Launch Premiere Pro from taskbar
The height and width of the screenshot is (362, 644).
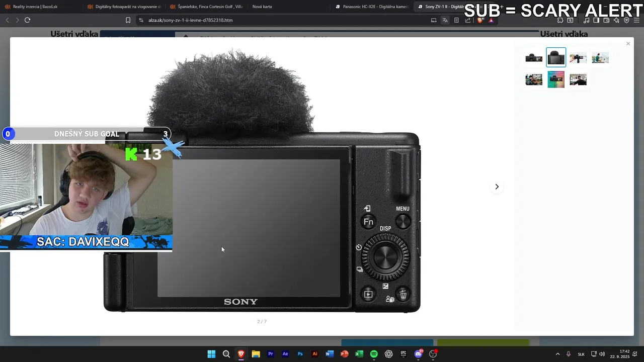click(271, 354)
